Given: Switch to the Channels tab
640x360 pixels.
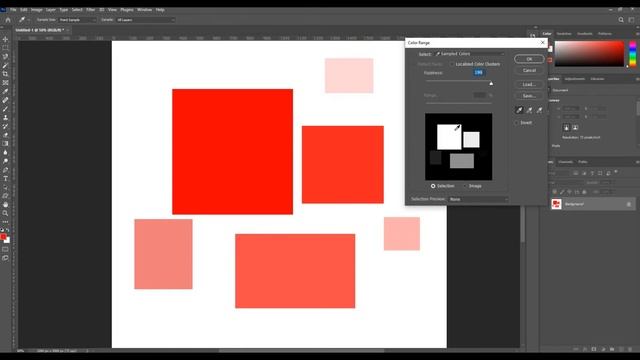Looking at the screenshot, I should [x=566, y=162].
